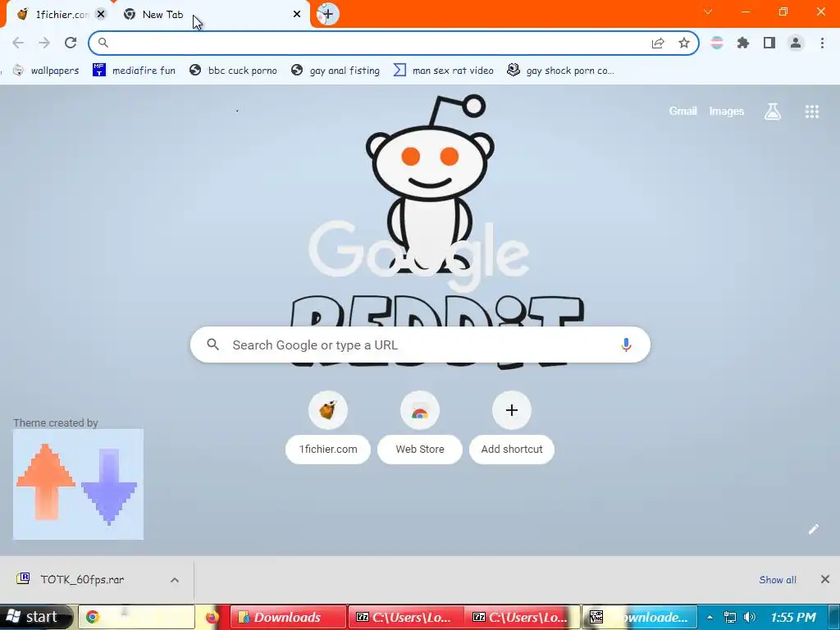Add a new shortcut with plus tile

pos(512,427)
